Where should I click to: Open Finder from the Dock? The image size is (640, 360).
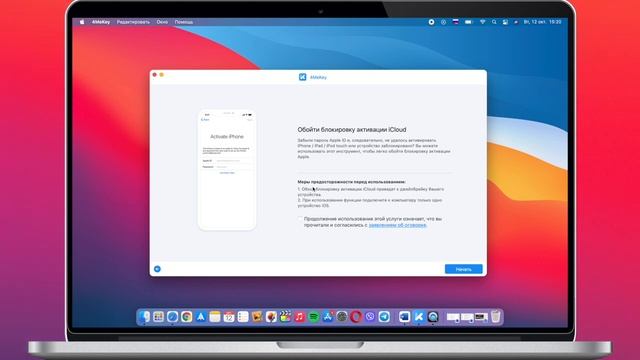tap(144, 316)
